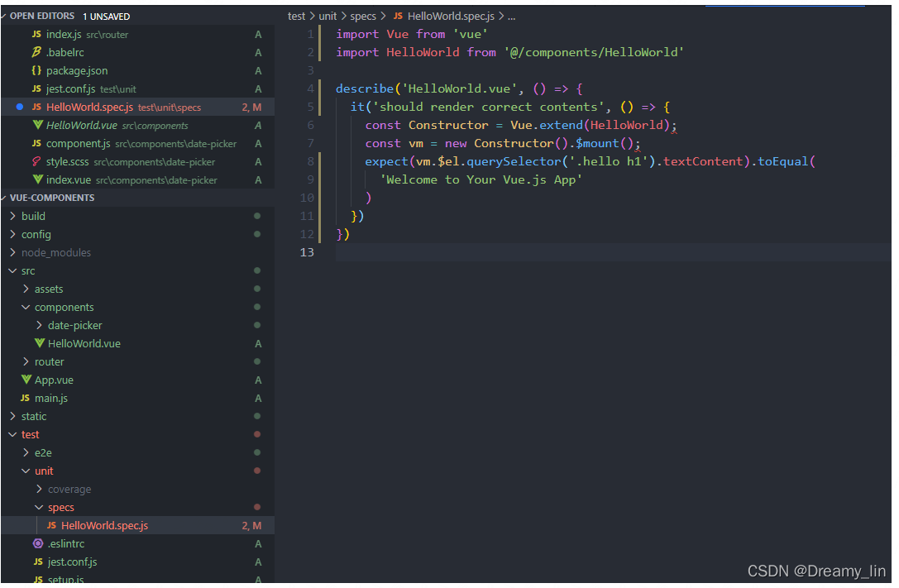The width and height of the screenshot is (899, 588).
Task: Click the breadcrumb ellipsis
Action: [x=511, y=17]
